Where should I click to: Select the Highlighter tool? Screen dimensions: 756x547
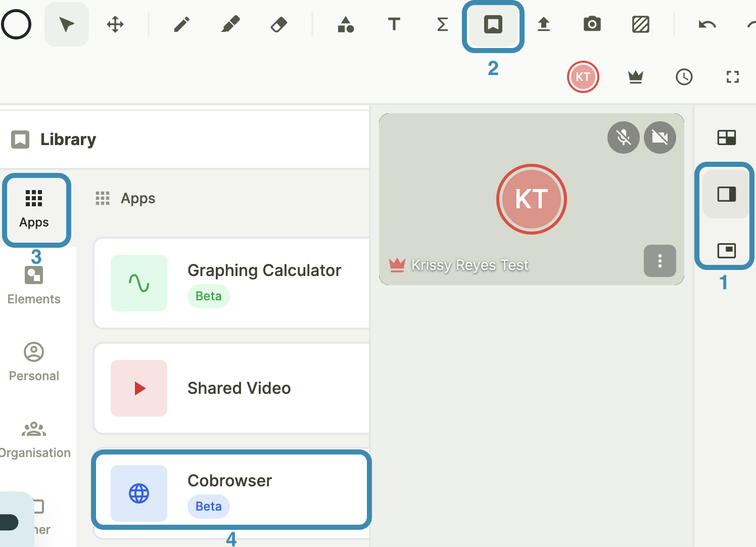pyautogui.click(x=230, y=24)
